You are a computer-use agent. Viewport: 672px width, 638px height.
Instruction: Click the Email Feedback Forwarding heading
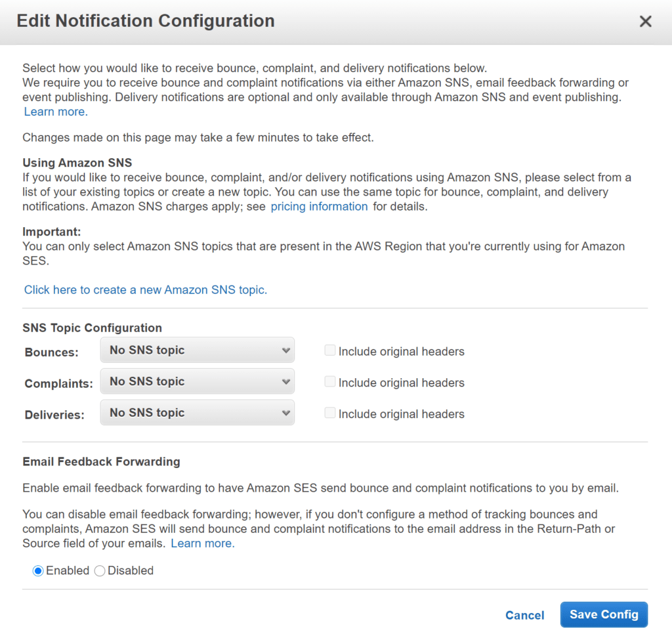tap(101, 461)
